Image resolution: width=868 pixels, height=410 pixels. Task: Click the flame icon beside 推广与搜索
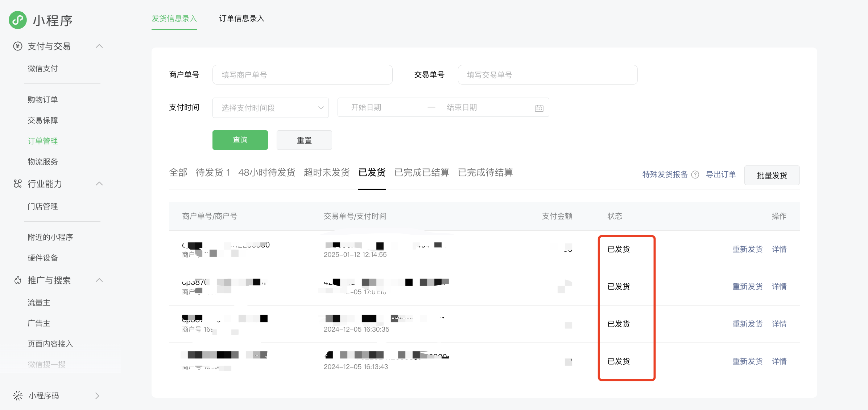17,280
